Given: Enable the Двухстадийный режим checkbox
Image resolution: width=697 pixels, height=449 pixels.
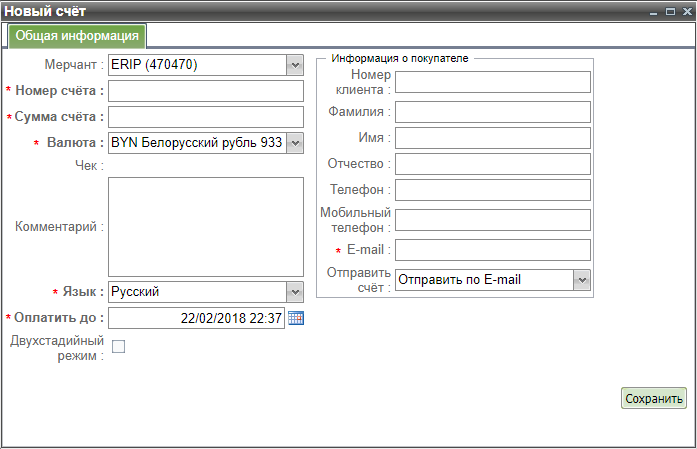Looking at the screenshot, I should pyautogui.click(x=118, y=347).
